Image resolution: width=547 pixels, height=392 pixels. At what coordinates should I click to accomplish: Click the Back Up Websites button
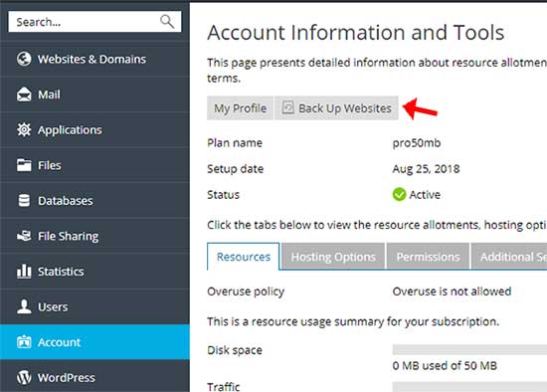[x=336, y=107]
